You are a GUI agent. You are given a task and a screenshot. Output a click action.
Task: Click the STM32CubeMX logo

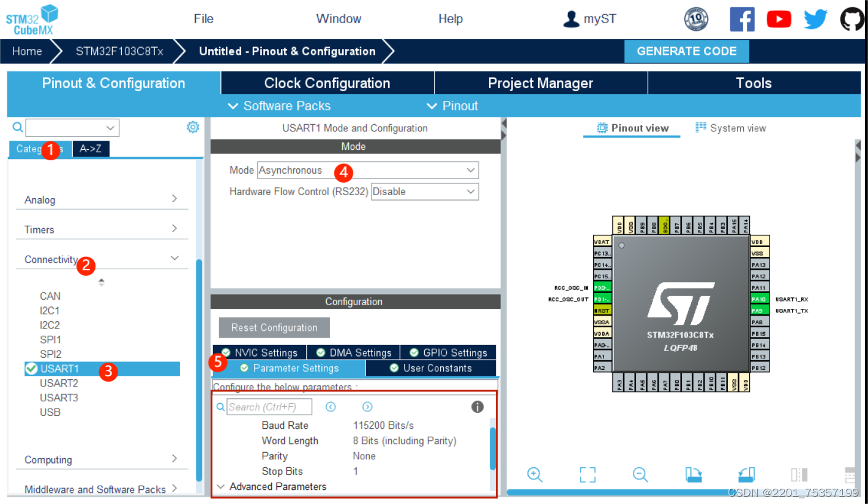(32, 20)
